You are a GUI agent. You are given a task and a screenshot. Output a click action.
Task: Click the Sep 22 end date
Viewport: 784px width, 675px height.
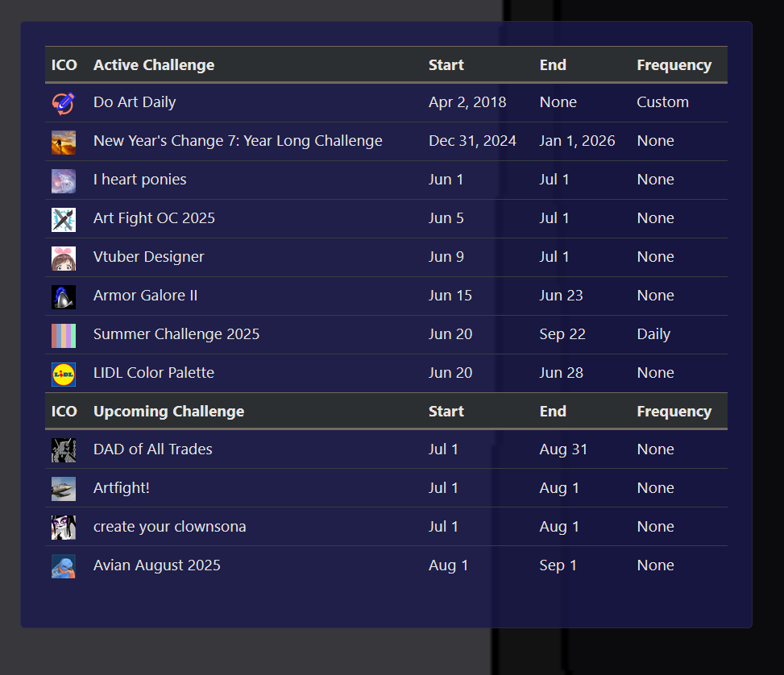(x=562, y=334)
